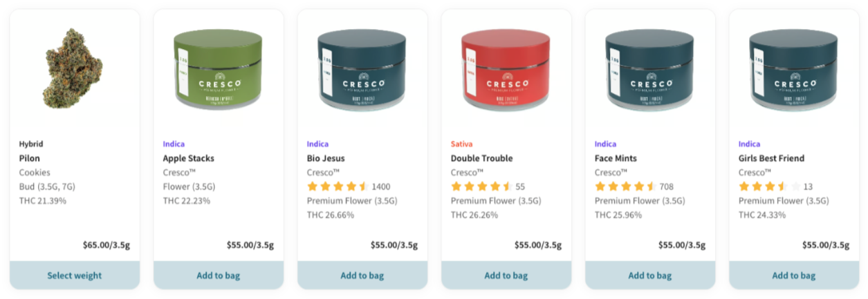868x299 pixels.
Task: Open the Girls Best Friend product title
Action: point(772,158)
